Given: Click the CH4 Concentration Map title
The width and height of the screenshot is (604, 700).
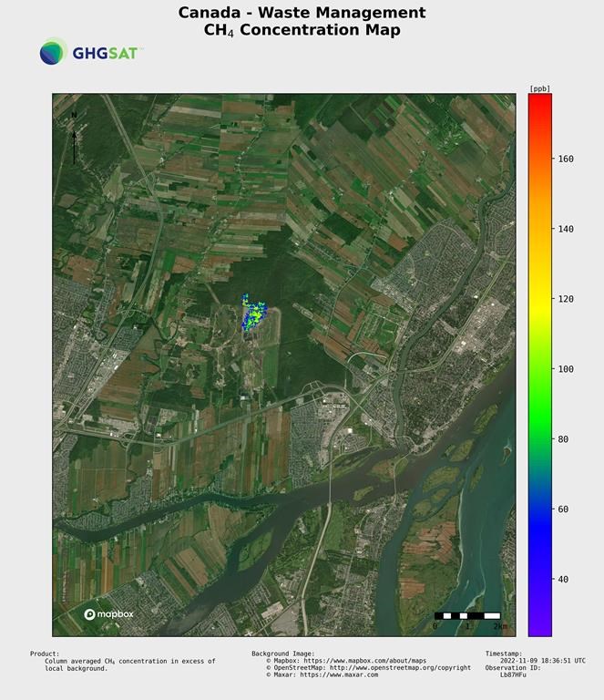Looking at the screenshot, I should [302, 30].
